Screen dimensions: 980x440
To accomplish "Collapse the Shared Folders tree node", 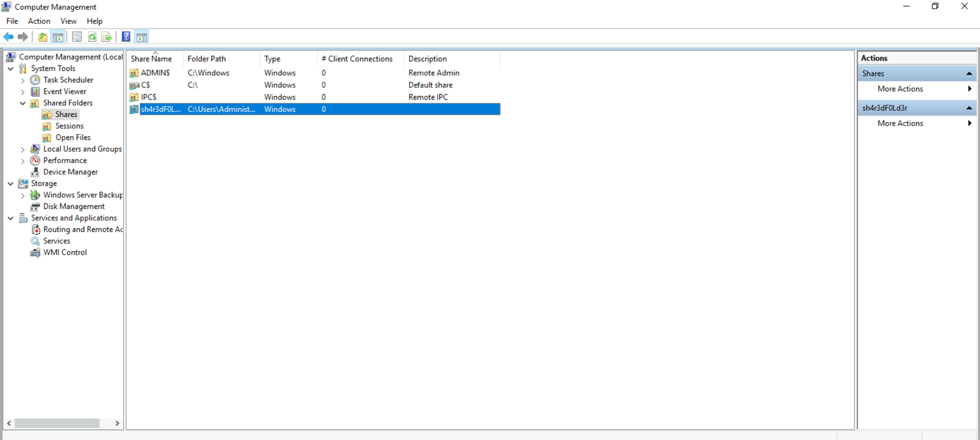I will point(22,103).
